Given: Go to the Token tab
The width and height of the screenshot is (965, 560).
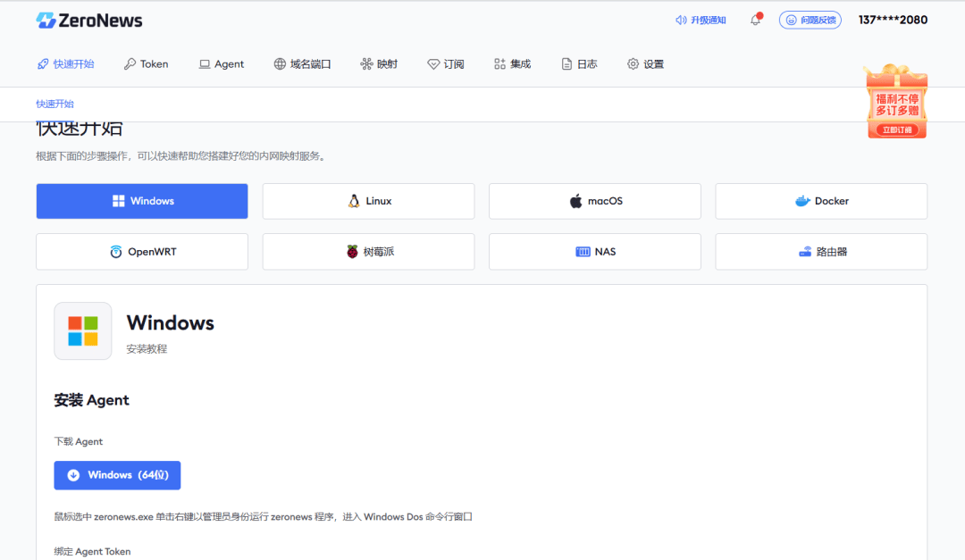Looking at the screenshot, I should pyautogui.click(x=146, y=64).
